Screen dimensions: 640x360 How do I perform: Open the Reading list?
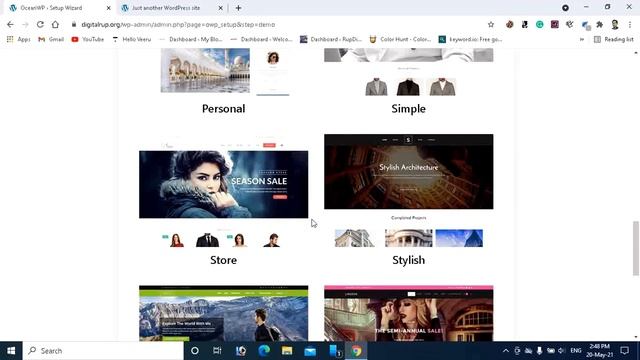[613, 39]
